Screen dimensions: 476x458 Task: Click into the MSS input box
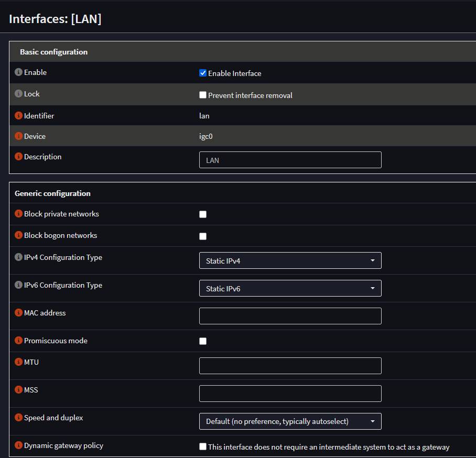tap(290, 394)
